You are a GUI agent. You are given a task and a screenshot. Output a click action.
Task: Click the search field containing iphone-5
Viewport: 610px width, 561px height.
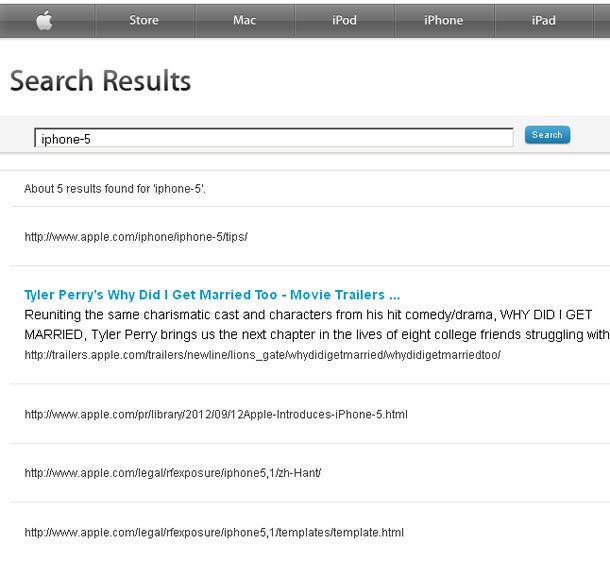click(x=274, y=138)
